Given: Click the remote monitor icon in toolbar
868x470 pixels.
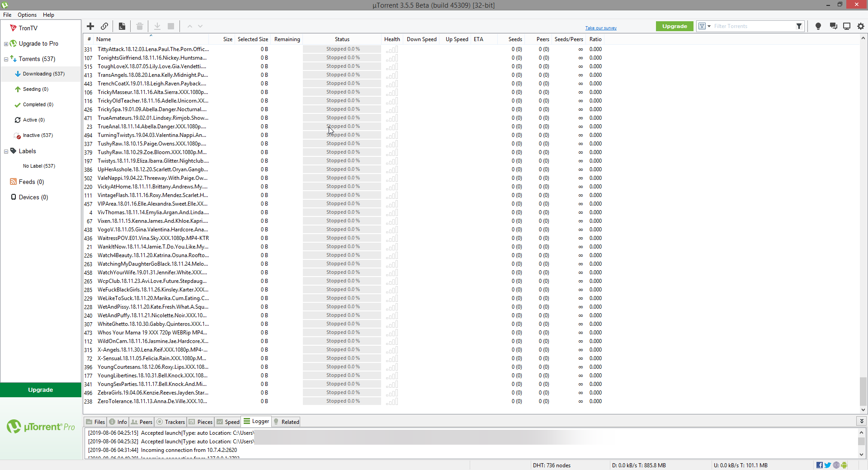Looking at the screenshot, I should [x=847, y=26].
